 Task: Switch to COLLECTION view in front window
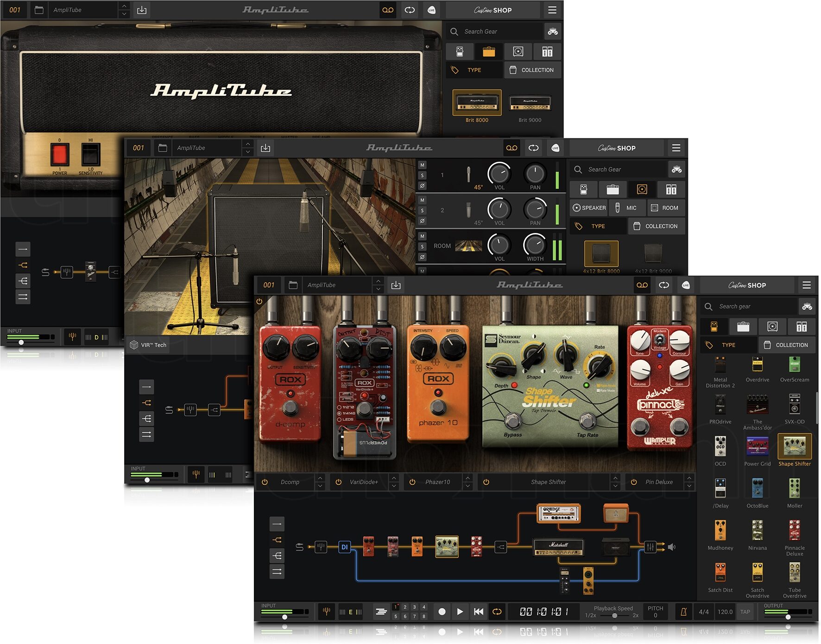click(x=787, y=345)
